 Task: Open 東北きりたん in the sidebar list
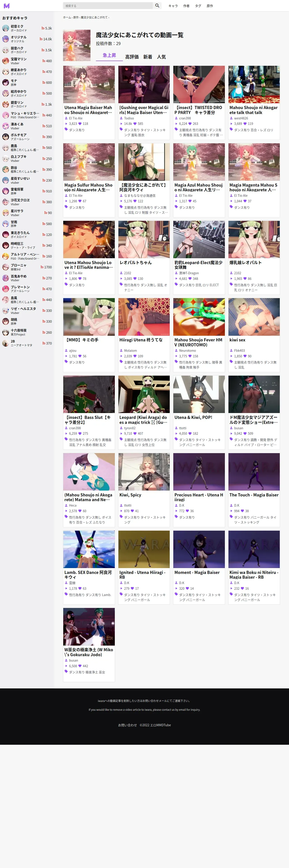27,235
